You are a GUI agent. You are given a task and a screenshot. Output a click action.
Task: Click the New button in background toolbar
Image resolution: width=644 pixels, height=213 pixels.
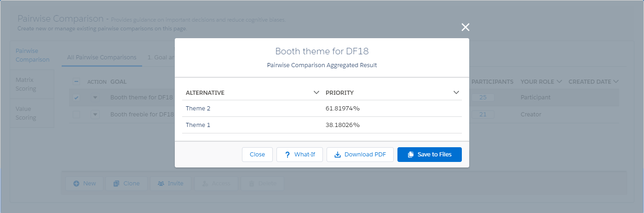(x=85, y=184)
